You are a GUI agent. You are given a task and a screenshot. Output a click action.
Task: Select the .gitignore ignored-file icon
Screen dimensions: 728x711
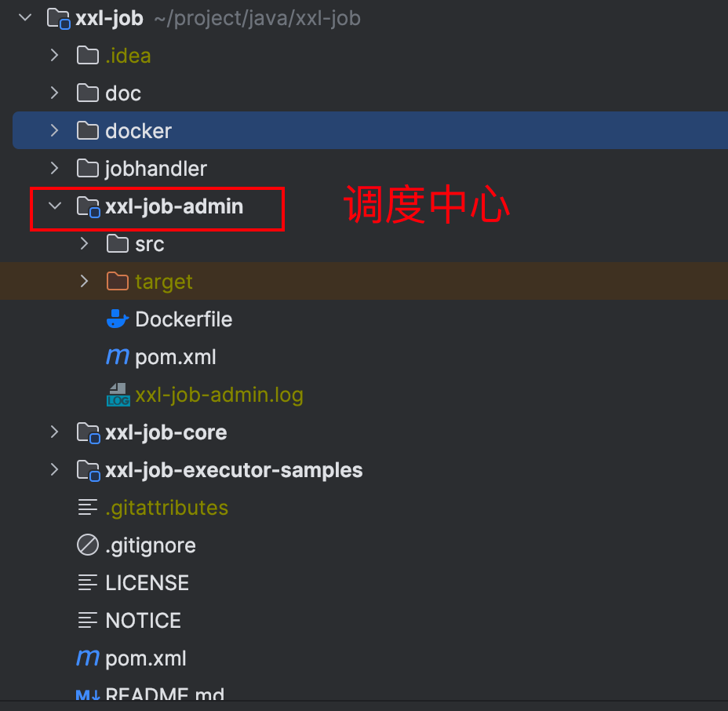(88, 545)
